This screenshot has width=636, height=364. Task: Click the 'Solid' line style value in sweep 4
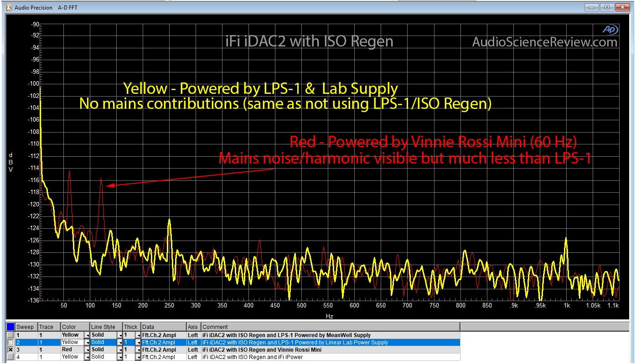pyautogui.click(x=98, y=357)
